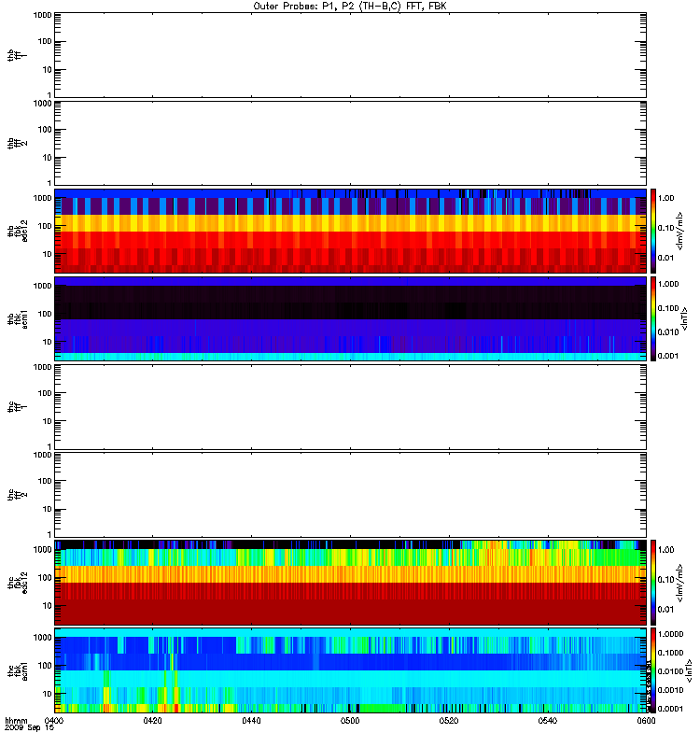The image size is (700, 747).
Task: Click the '1000' frequency tick of thb fff 1 panel
Action: tap(42, 15)
